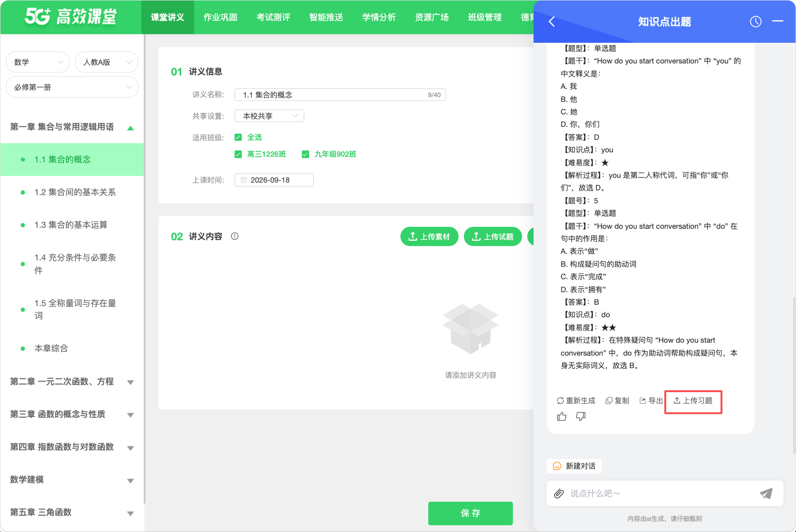This screenshot has width=796, height=532.
Task: Attach a file with paperclip icon
Action: 559,494
